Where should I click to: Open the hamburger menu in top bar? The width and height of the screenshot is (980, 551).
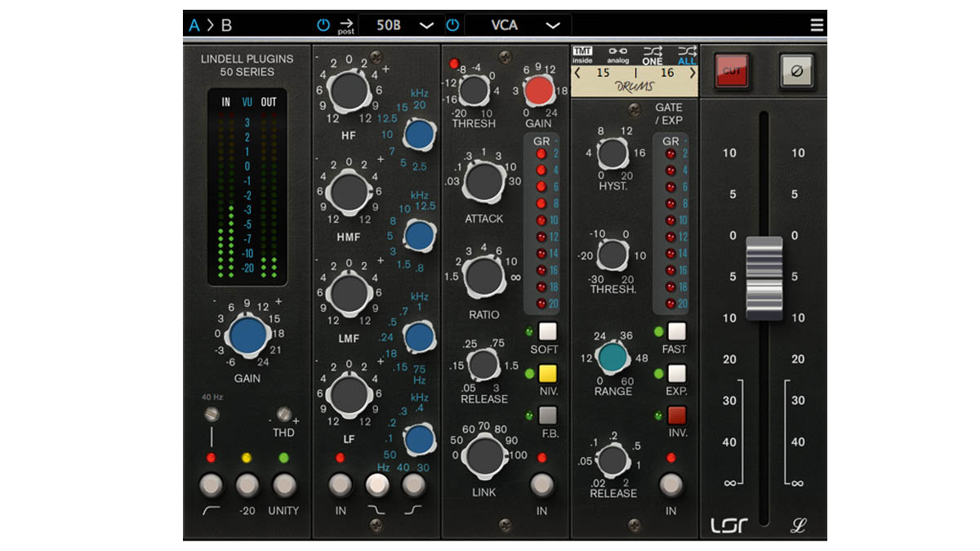pos(817,24)
